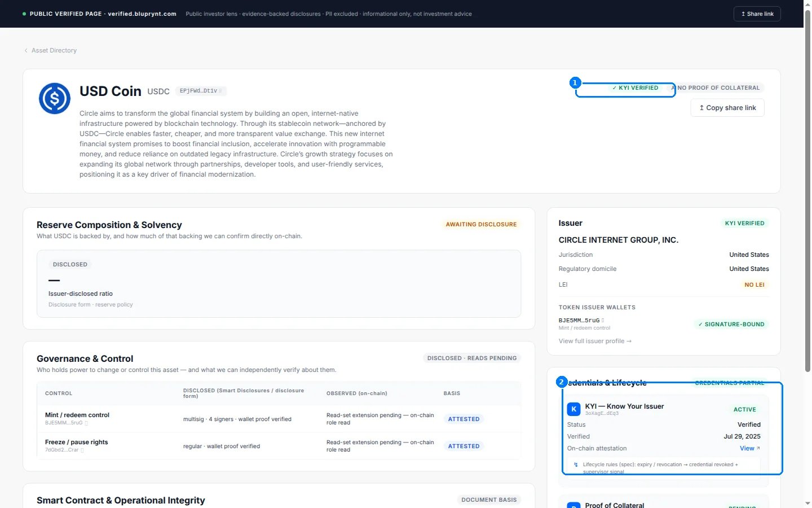Click the ACTIVE status badge
This screenshot has width=812, height=508.
[744, 410]
